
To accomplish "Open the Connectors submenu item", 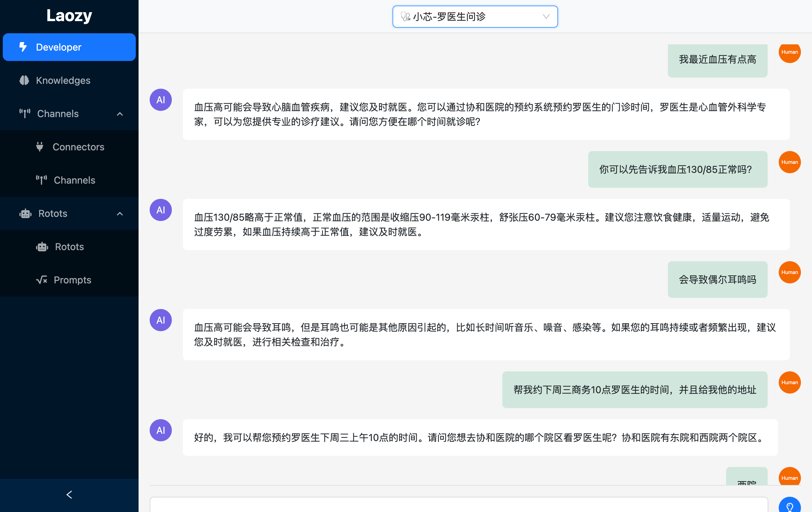I will (x=69, y=147).
